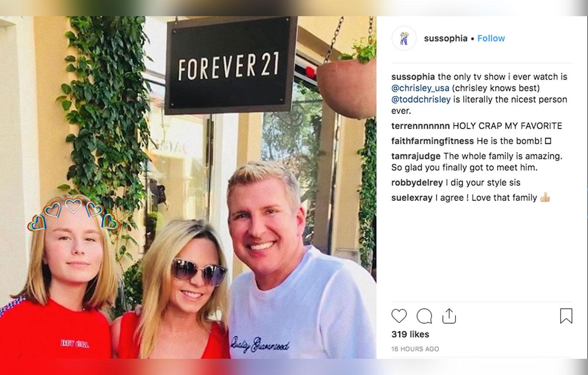Open the sussophia profile avatar
This screenshot has width=588, height=375.
404,38
